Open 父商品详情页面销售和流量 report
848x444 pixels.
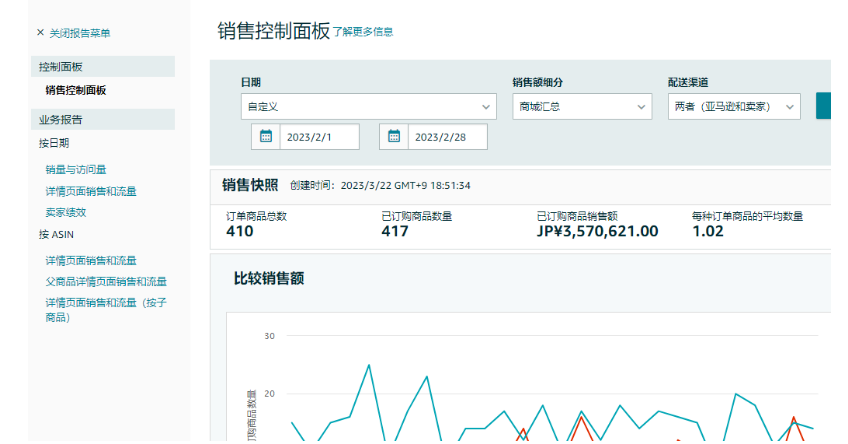[x=106, y=282]
